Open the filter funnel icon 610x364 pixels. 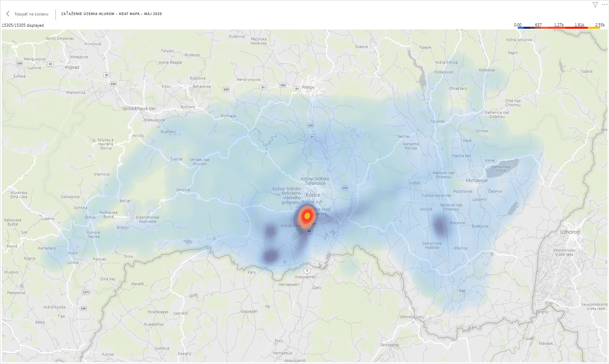pyautogui.click(x=595, y=5)
